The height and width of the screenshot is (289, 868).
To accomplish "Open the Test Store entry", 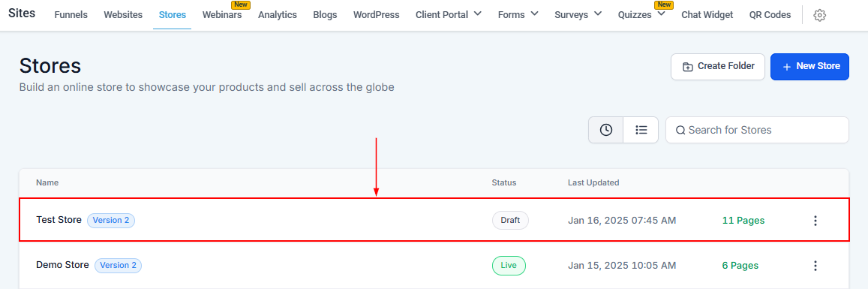I will coord(59,220).
